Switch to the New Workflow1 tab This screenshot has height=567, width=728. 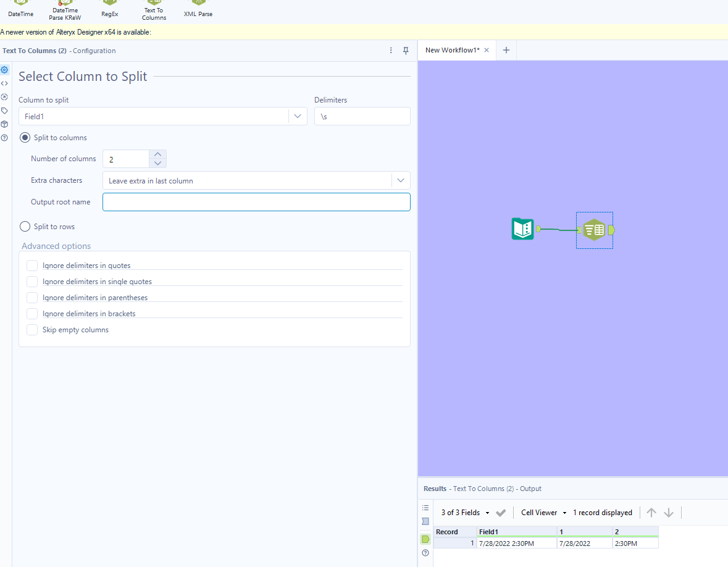pyautogui.click(x=452, y=50)
